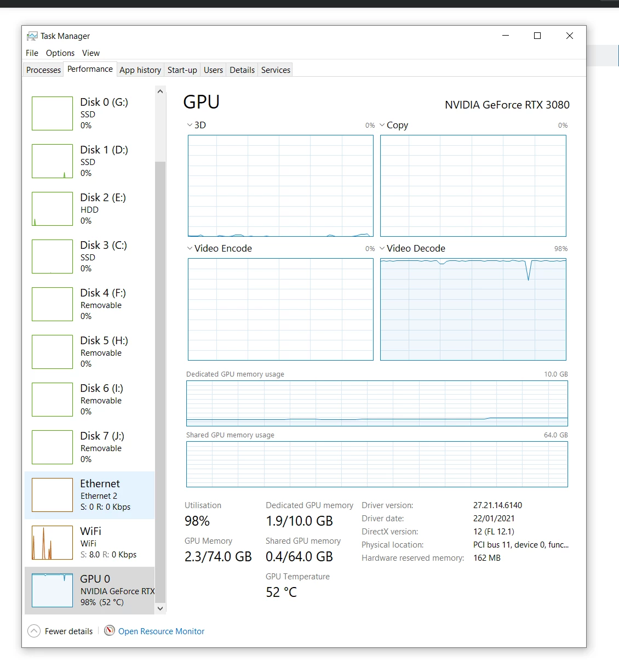Click driver date 22/01/2021

point(494,519)
